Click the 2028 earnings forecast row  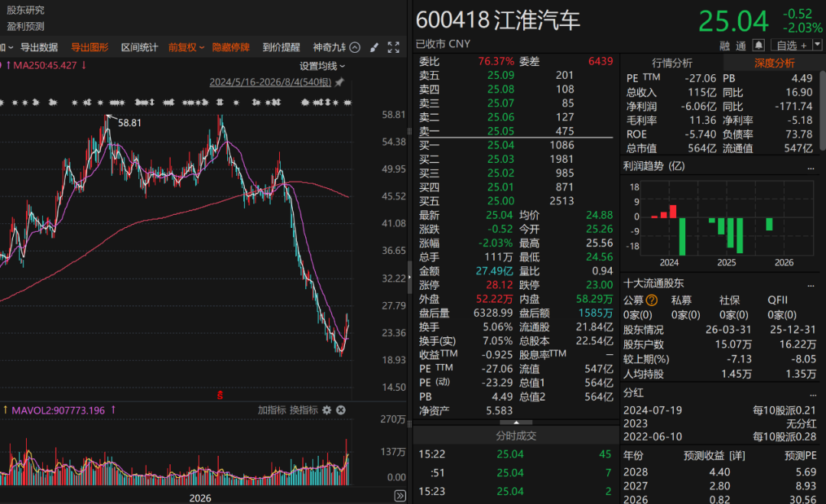point(720,472)
